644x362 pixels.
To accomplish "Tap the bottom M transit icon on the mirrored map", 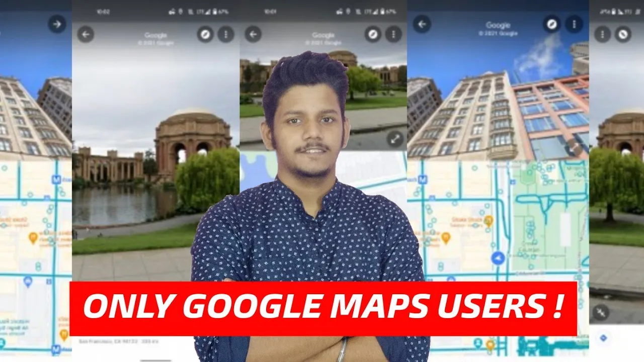I will point(56,348).
